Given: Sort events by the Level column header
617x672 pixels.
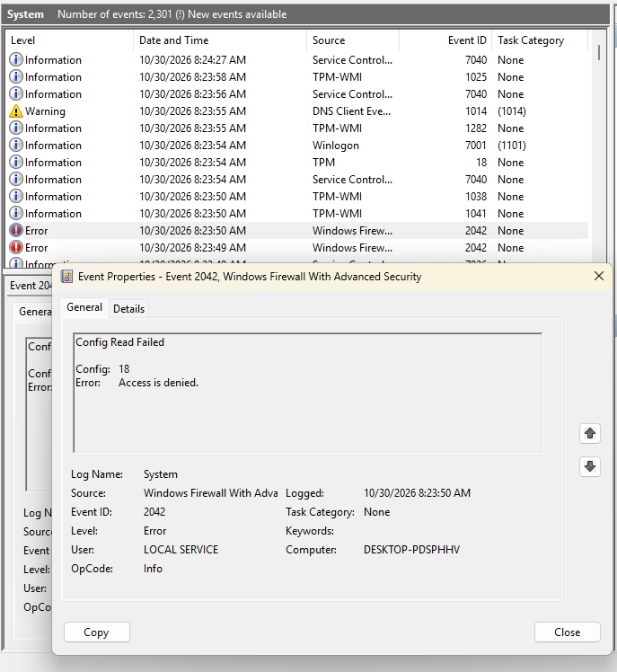Looking at the screenshot, I should 69,40.
